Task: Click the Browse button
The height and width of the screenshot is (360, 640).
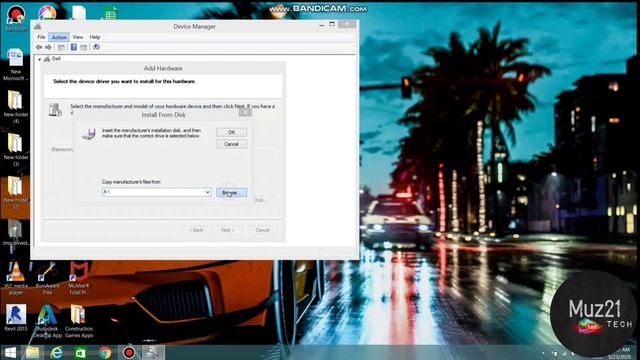Action: [x=231, y=192]
